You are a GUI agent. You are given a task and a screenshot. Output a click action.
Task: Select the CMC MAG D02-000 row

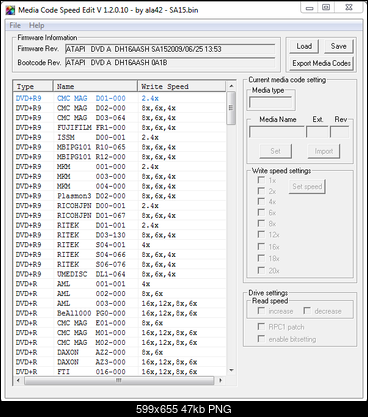point(120,108)
